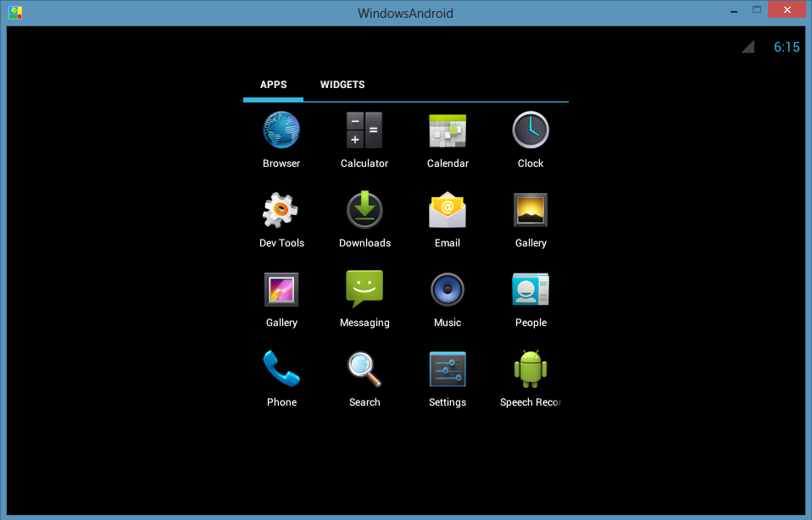Open the Email app
This screenshot has height=520, width=812.
tap(448, 209)
